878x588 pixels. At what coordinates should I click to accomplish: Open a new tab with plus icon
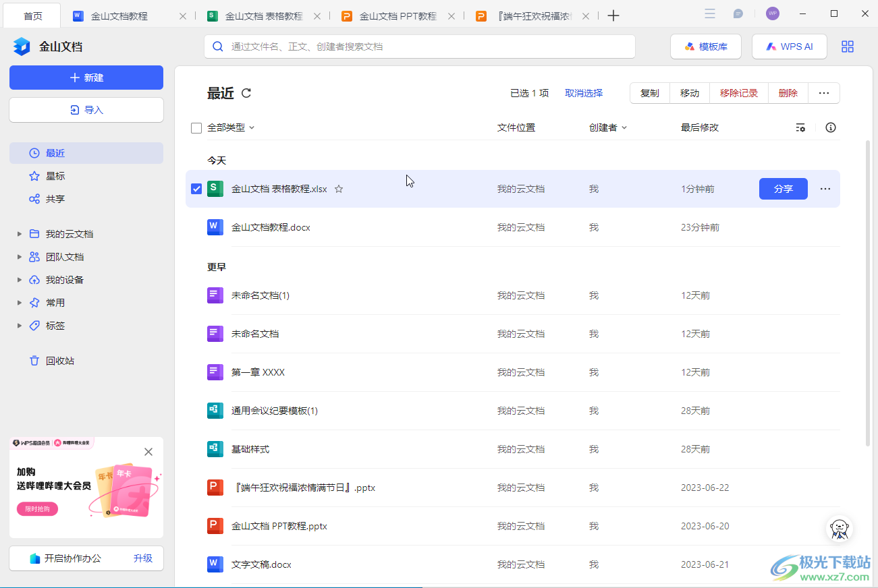click(x=613, y=16)
